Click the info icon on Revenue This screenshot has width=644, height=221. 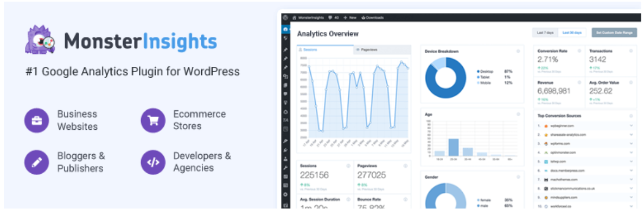pos(579,83)
